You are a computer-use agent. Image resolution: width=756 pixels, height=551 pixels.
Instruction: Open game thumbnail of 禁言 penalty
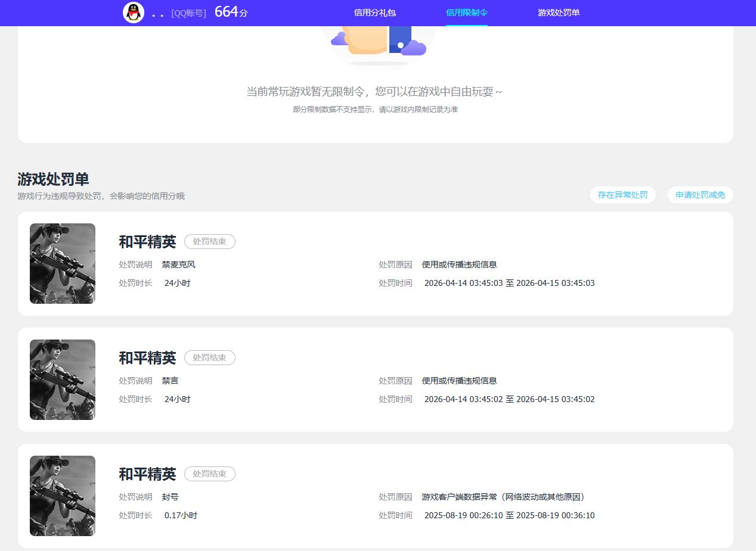[x=63, y=379]
